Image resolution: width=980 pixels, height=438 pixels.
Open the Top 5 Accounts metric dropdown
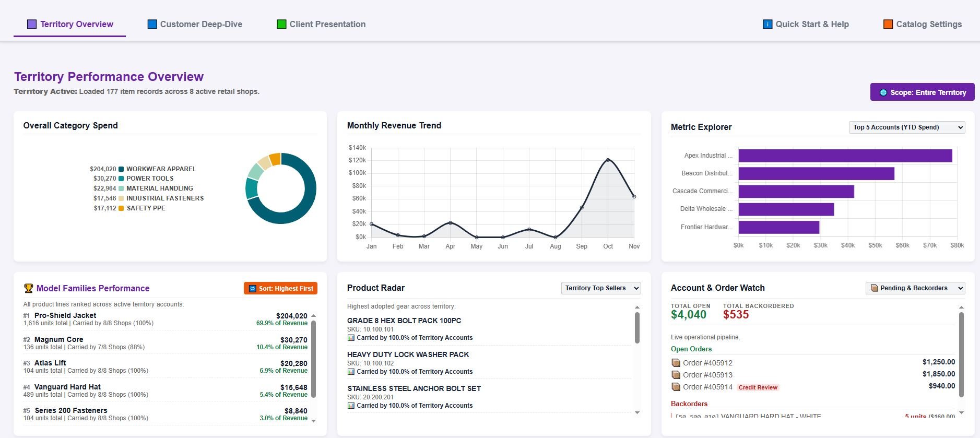[907, 127]
